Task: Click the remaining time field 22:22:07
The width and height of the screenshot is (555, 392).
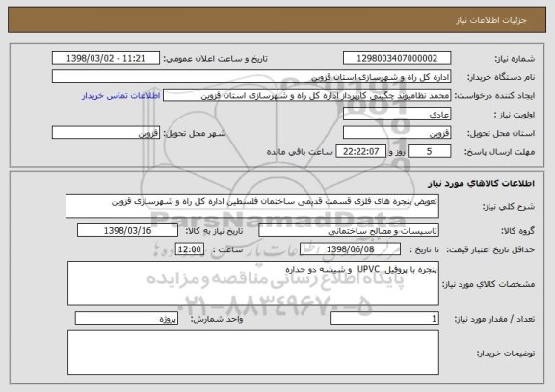Action: (360, 151)
